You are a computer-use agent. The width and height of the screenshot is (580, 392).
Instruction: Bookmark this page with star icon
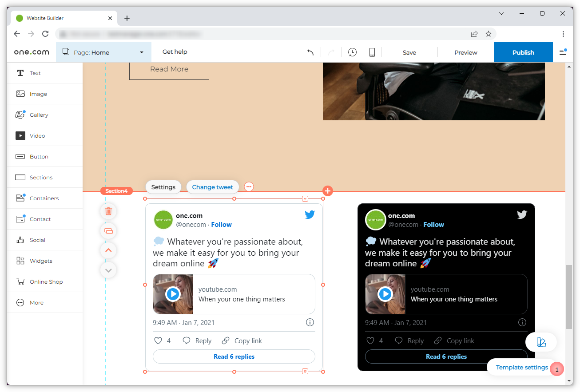(x=489, y=34)
